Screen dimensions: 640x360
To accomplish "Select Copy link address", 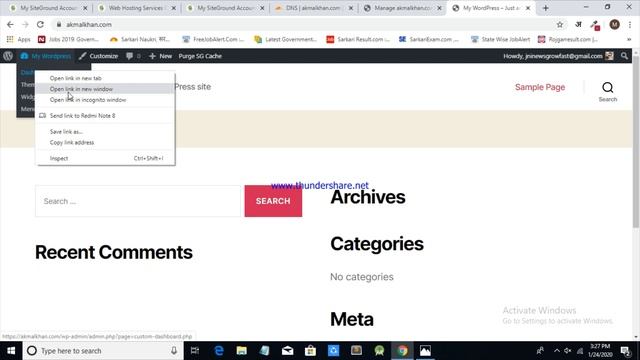I will click(105, 142).
